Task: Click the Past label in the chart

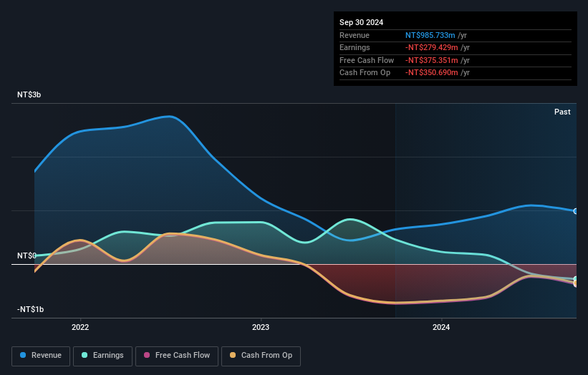Action: tap(562, 112)
